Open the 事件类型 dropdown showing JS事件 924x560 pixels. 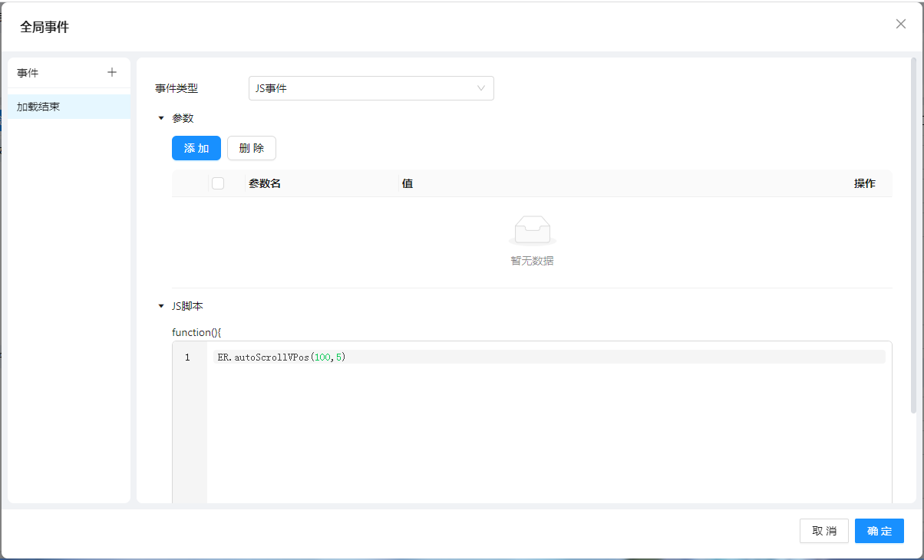(x=371, y=88)
